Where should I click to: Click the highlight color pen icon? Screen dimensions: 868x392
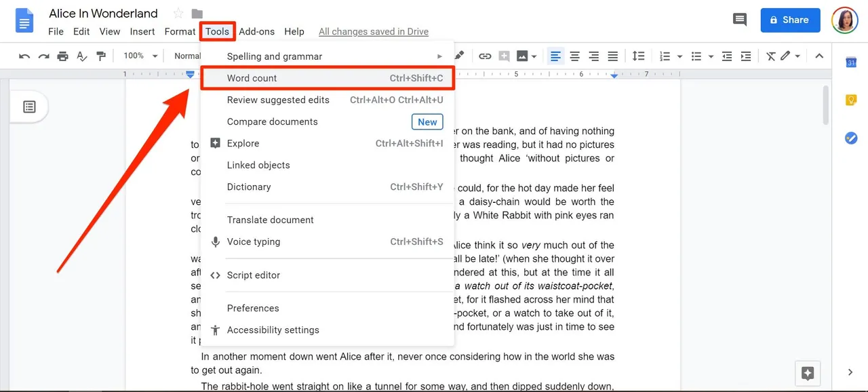(x=460, y=56)
